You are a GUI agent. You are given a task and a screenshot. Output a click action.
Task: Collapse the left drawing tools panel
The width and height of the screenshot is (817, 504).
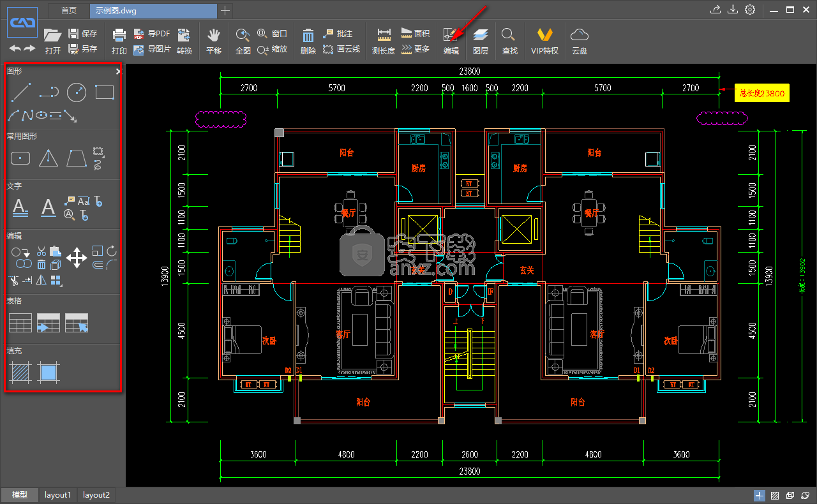point(118,71)
